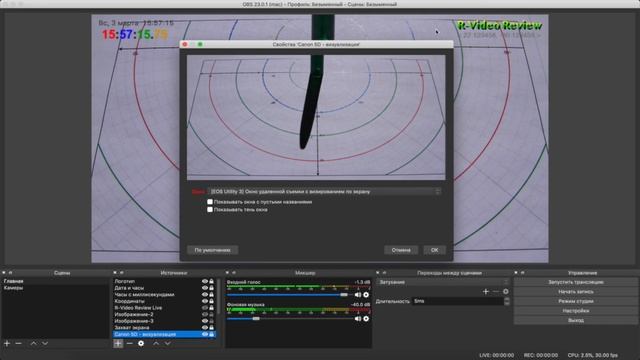Add a new source with plus icon
640x360 pixels.
coord(118,343)
